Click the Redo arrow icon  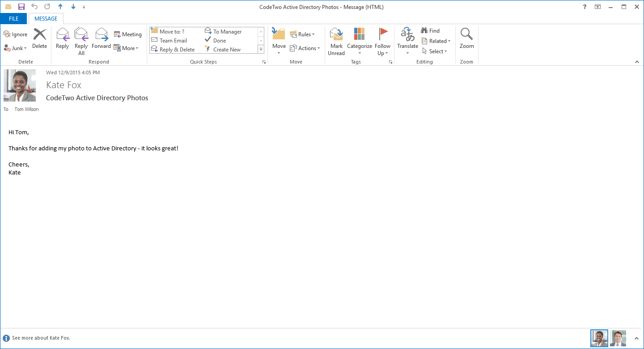click(47, 7)
